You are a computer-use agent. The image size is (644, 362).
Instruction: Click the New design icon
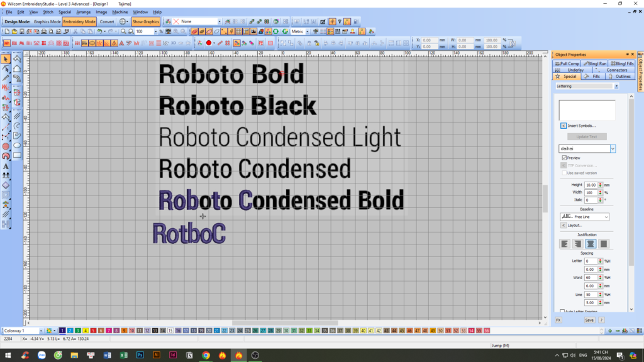7,31
